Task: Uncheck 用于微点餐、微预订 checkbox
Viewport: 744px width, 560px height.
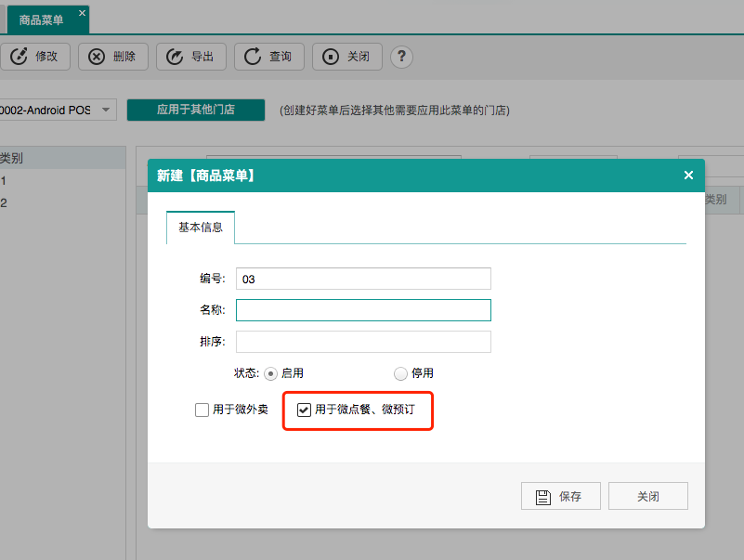Action: point(304,410)
